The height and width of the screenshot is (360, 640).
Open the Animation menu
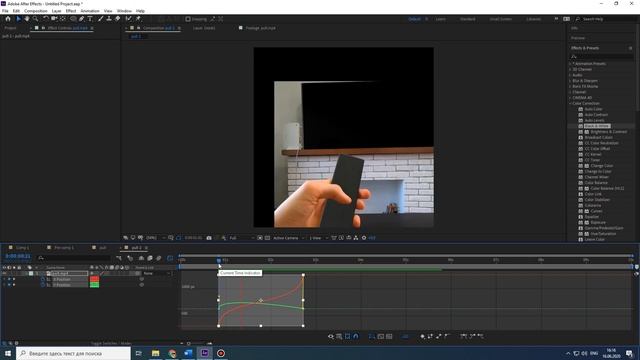(x=90, y=11)
